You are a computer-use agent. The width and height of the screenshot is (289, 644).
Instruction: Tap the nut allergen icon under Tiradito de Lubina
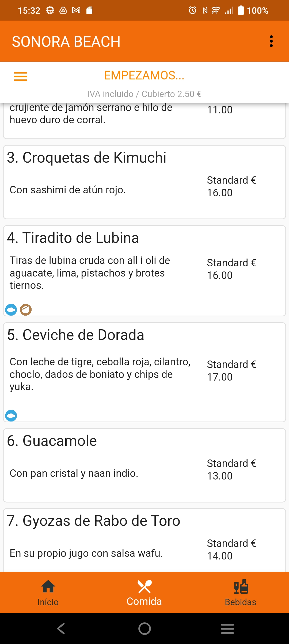pyautogui.click(x=26, y=310)
